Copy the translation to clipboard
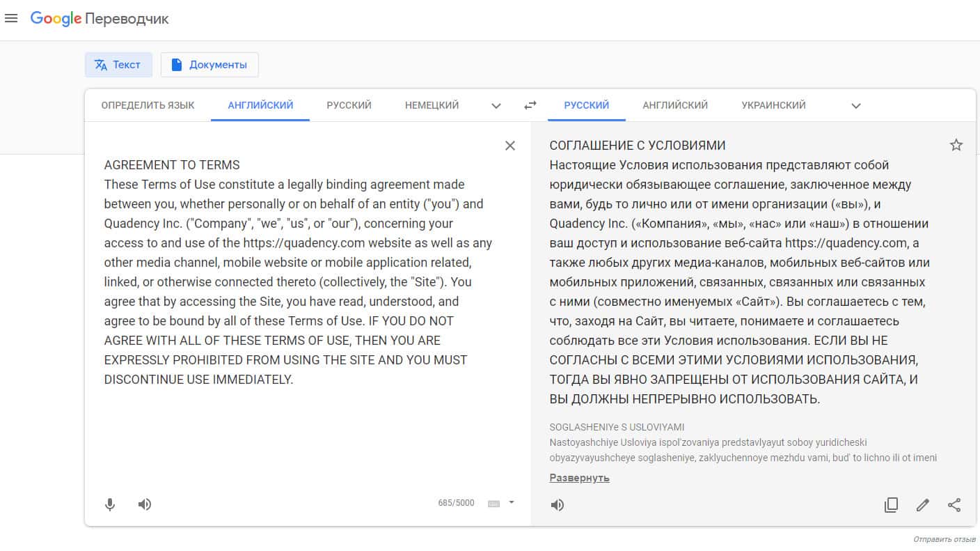This screenshot has height=551, width=980. [x=891, y=505]
